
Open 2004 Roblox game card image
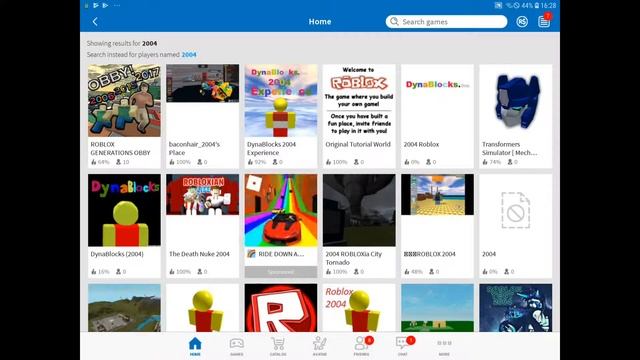click(x=437, y=100)
